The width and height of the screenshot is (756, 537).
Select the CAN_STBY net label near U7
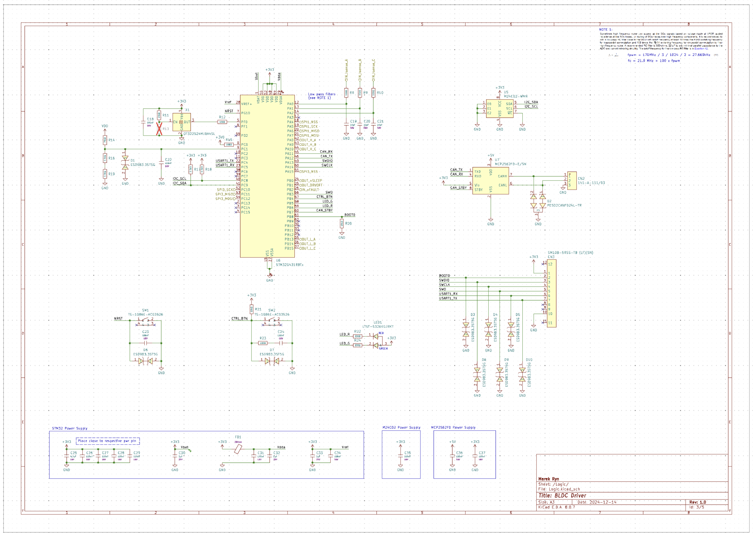click(458, 188)
